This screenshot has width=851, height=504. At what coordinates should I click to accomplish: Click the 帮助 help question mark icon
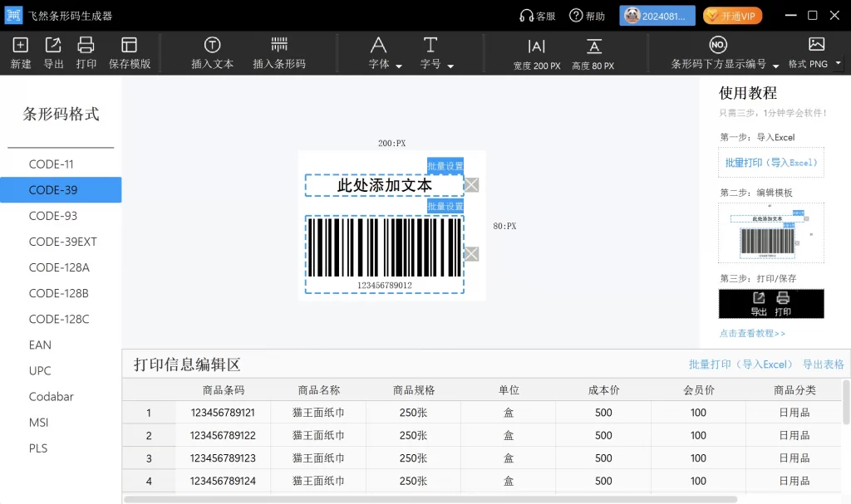point(576,16)
